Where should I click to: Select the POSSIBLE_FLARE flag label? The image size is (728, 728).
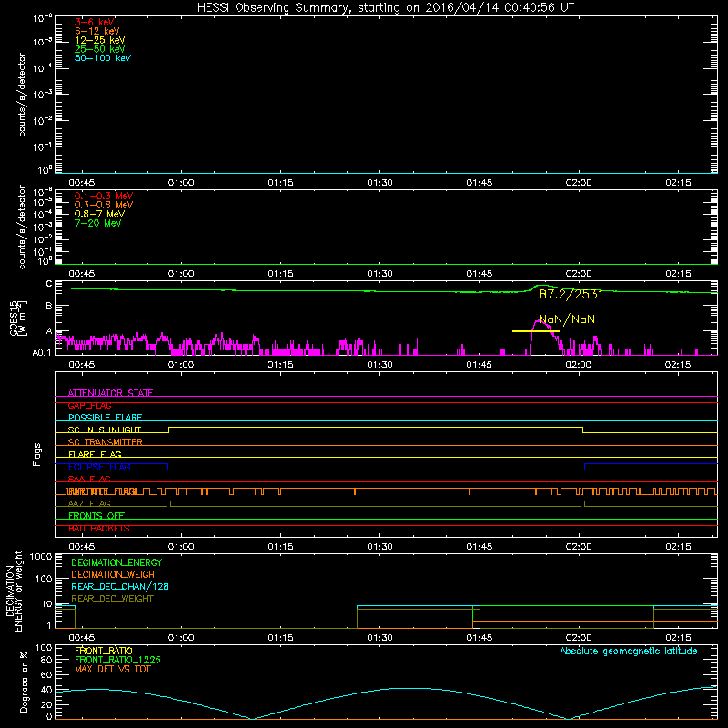click(105, 418)
